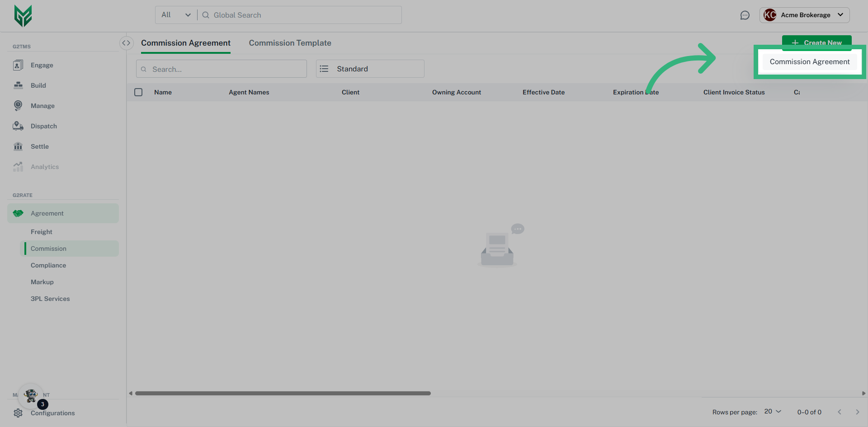
Task: Open the Build section in the sidebar
Action: pos(38,85)
